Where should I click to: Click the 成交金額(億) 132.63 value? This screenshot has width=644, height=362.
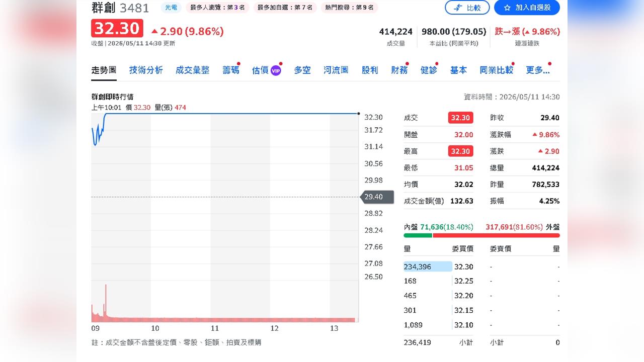click(461, 201)
